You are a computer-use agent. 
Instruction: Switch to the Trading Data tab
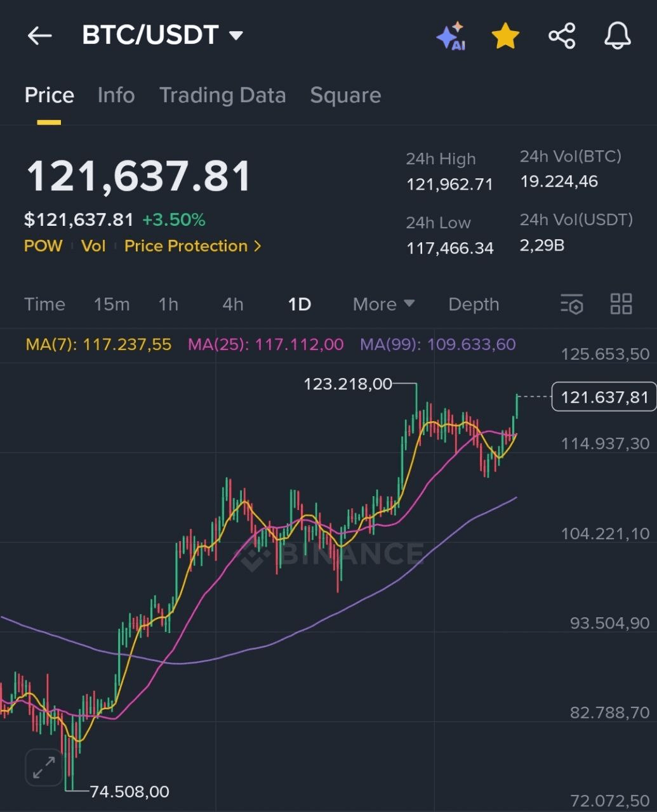point(222,95)
